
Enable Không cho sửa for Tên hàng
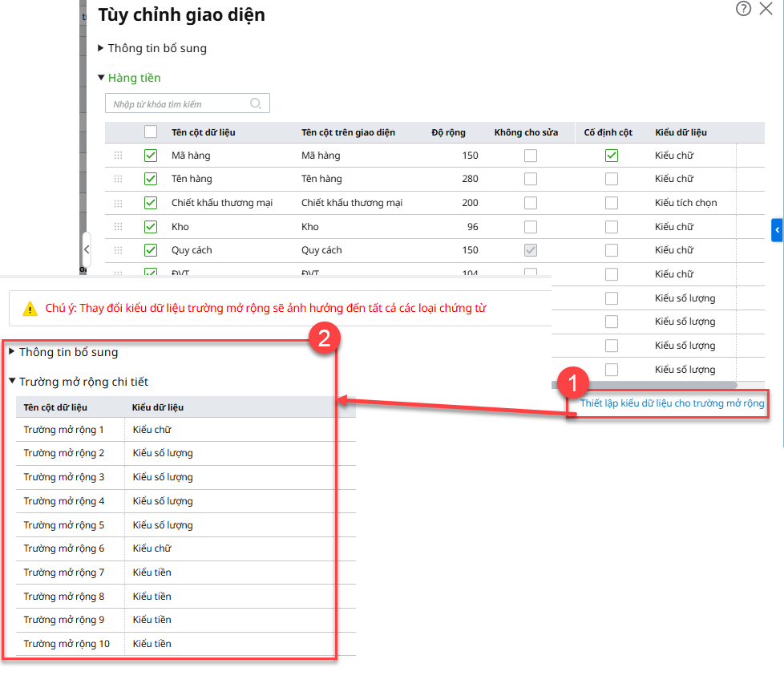click(531, 179)
